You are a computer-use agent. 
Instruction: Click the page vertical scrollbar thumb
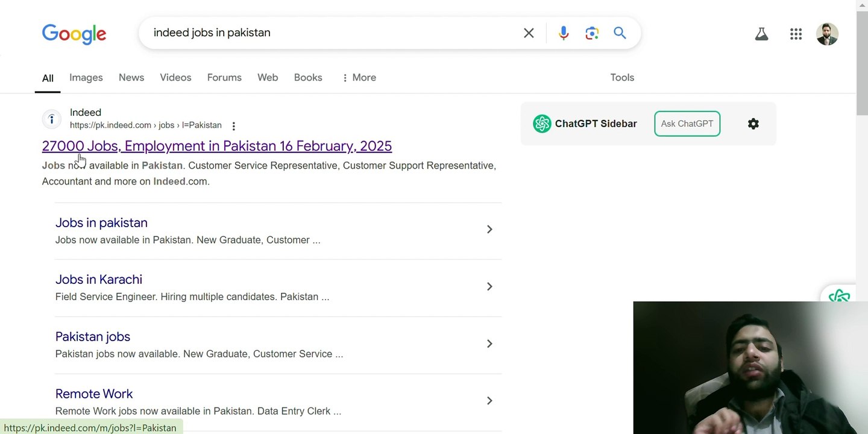(862, 63)
